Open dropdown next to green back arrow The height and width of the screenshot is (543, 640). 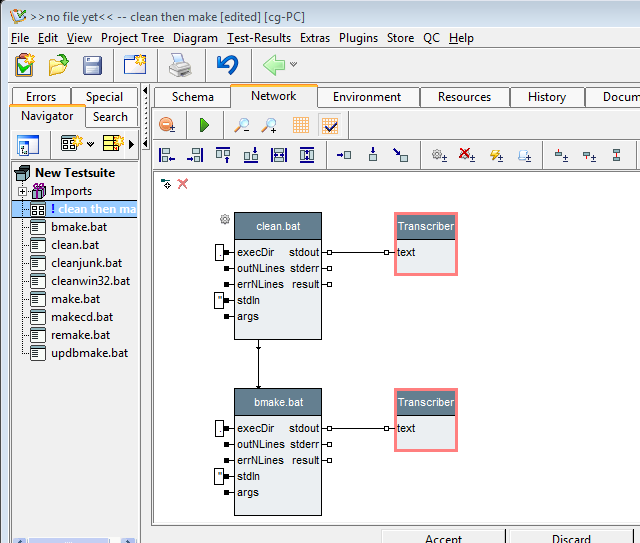[293, 65]
